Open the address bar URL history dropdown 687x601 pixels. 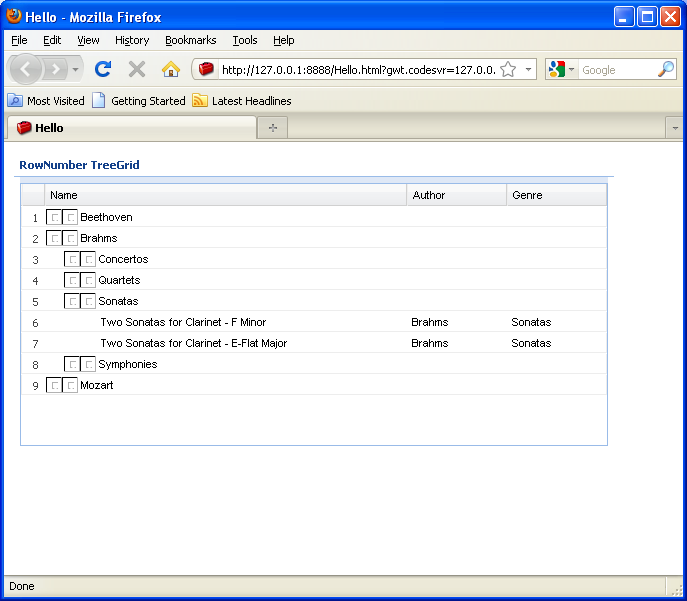pyautogui.click(x=528, y=69)
